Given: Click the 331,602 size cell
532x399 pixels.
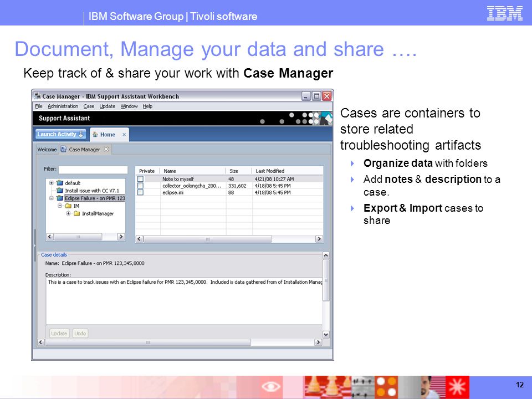Looking at the screenshot, I should pos(237,186).
